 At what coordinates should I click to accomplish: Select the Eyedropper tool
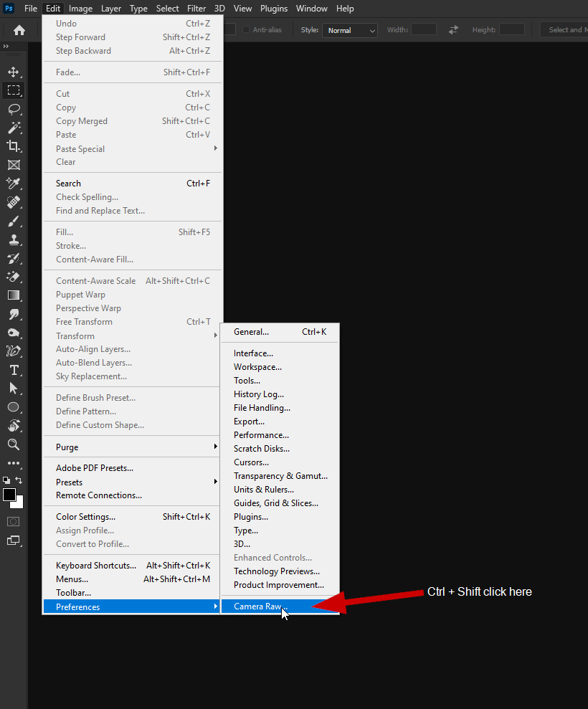point(14,184)
